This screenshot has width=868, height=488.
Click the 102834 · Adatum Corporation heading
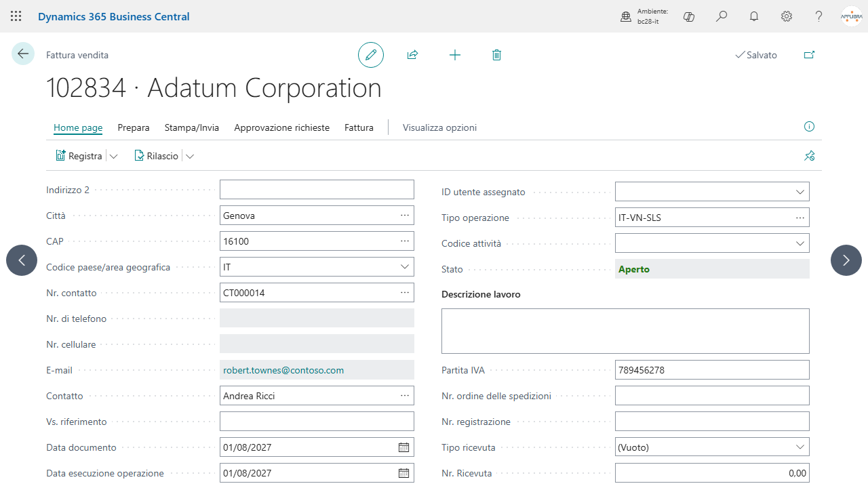[x=214, y=88]
